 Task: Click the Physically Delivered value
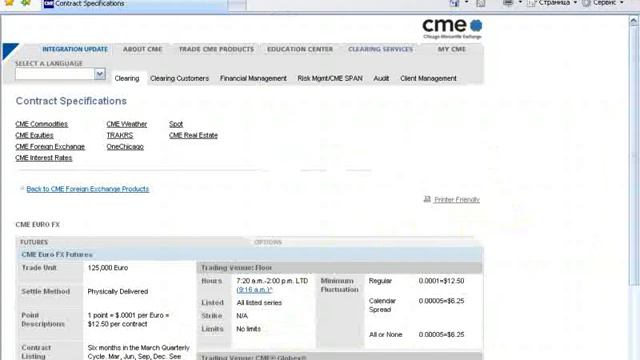pyautogui.click(x=118, y=291)
